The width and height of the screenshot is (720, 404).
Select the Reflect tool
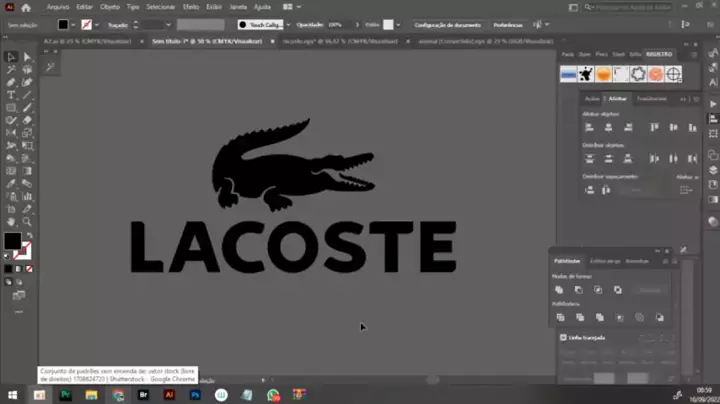(x=11, y=133)
